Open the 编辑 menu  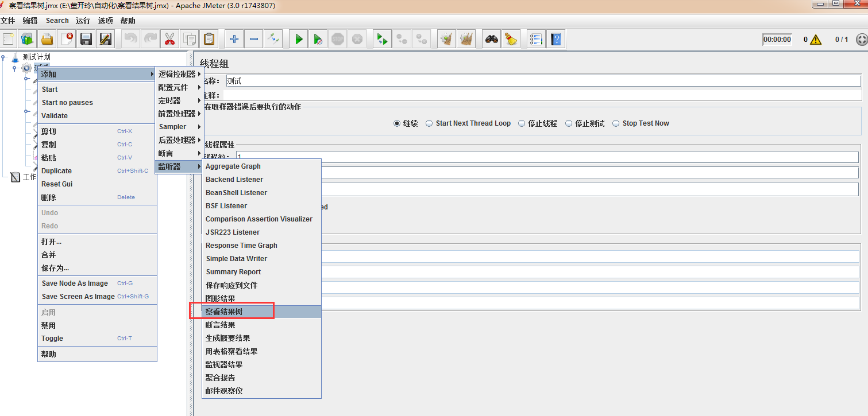pos(30,21)
